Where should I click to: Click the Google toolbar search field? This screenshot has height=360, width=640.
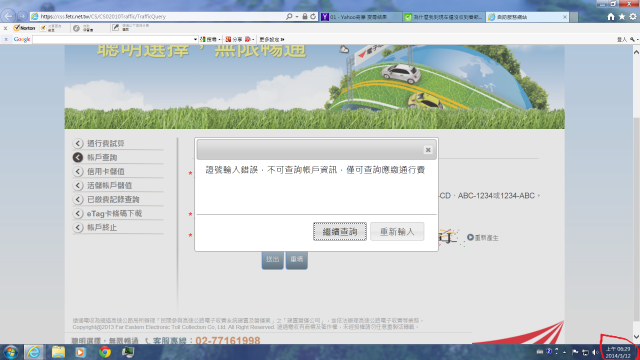click(x=113, y=39)
